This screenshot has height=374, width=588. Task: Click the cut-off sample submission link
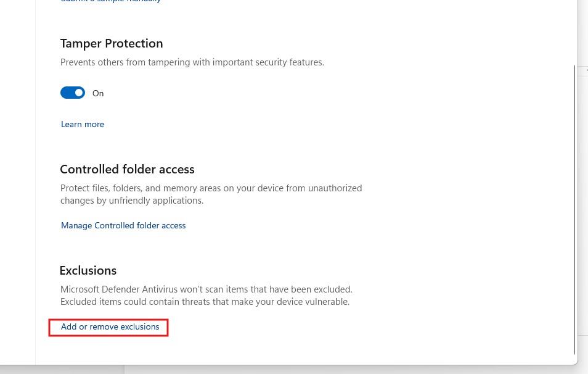(110, 1)
